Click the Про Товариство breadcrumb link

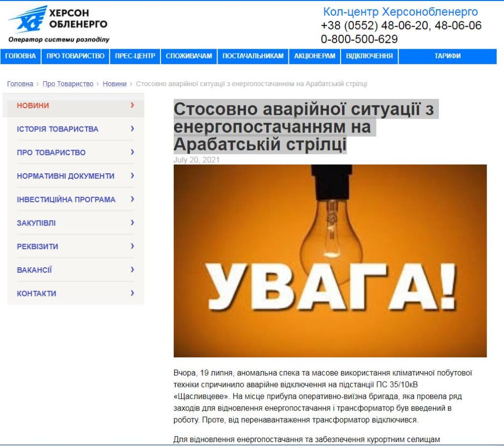(68, 84)
